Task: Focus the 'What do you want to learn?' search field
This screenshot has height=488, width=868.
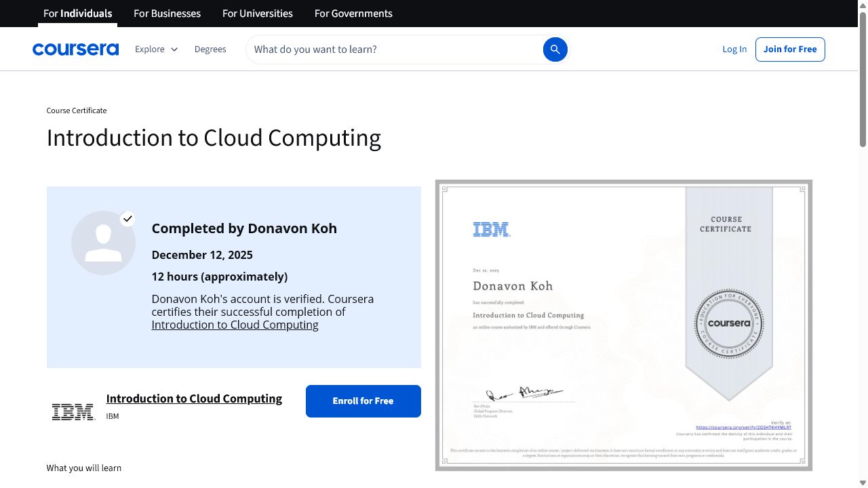Action: point(394,49)
